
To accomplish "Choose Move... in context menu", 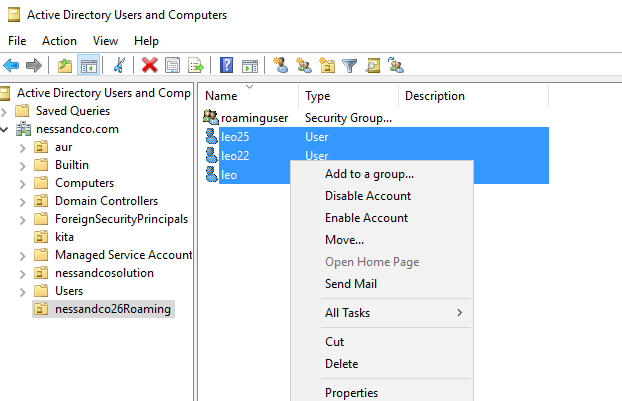I will coord(382,240).
